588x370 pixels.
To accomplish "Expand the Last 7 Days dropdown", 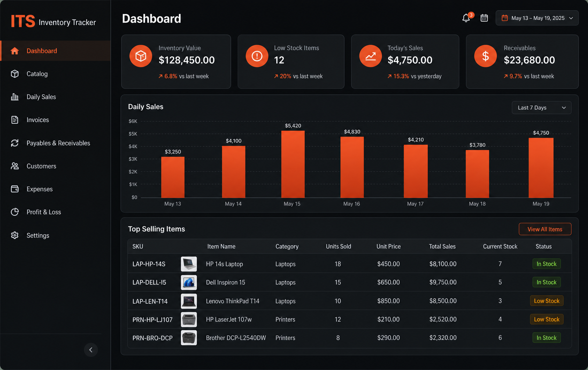I will coord(541,108).
